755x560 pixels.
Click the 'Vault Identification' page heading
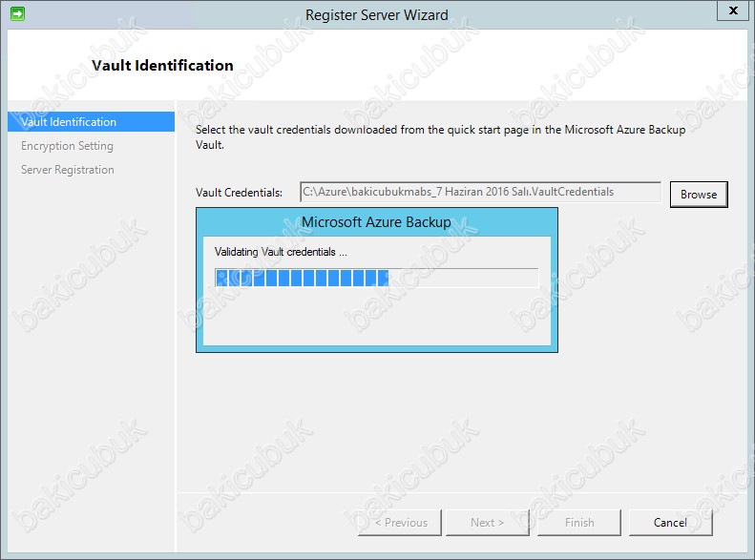(162, 66)
